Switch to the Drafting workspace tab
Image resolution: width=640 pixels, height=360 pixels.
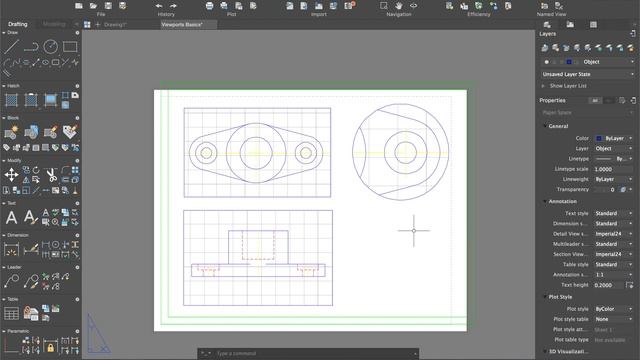18,24
